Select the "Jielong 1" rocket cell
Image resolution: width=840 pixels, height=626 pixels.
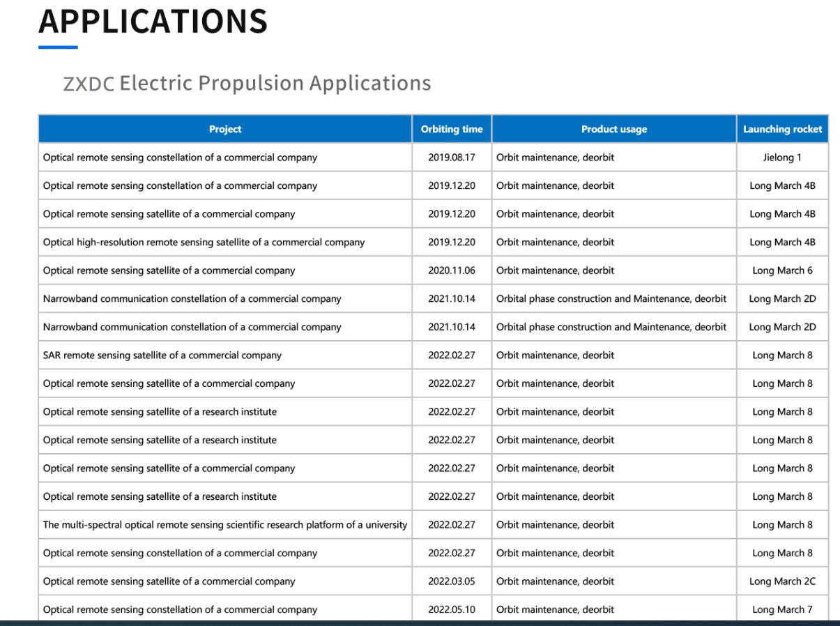pyautogui.click(x=782, y=158)
